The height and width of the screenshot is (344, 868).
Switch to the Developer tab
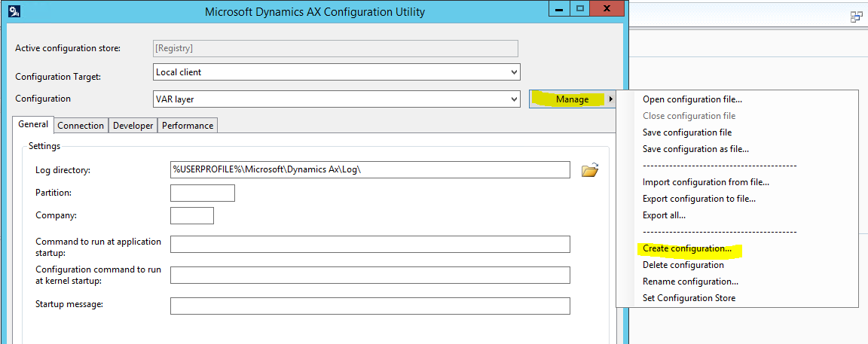[x=133, y=126]
